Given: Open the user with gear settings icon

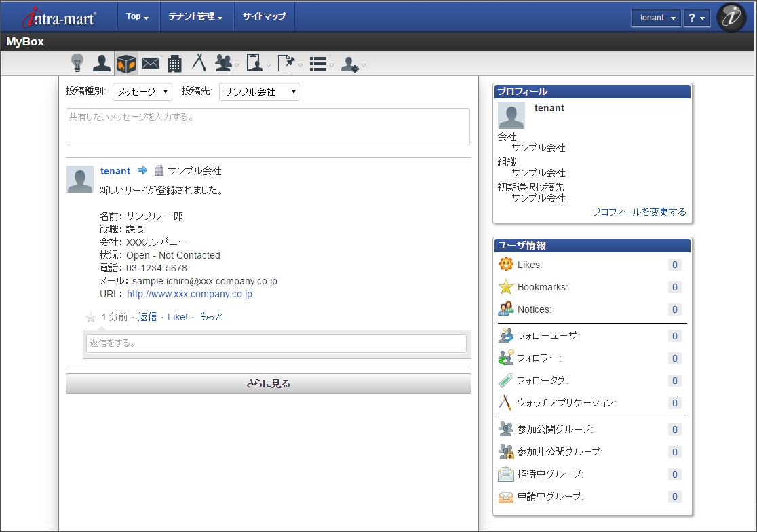Looking at the screenshot, I should [x=350, y=64].
